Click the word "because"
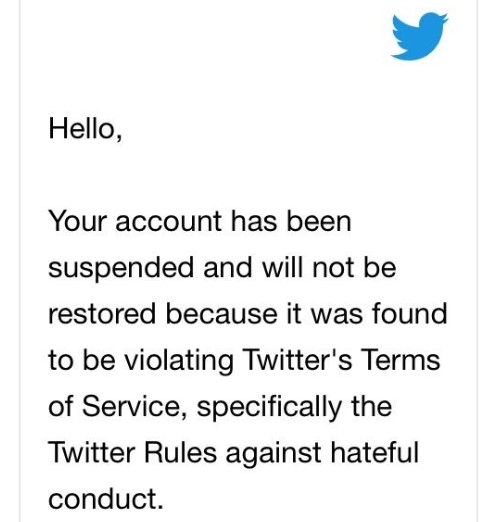 pos(222,314)
